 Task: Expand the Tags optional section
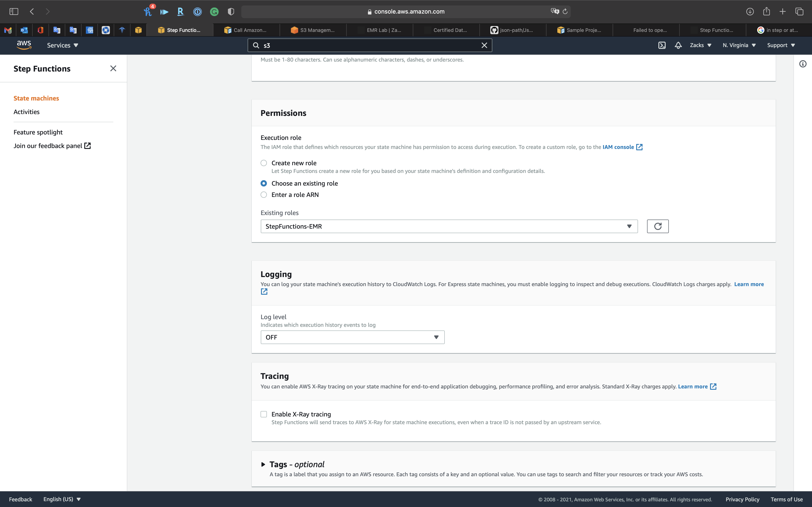[263, 464]
